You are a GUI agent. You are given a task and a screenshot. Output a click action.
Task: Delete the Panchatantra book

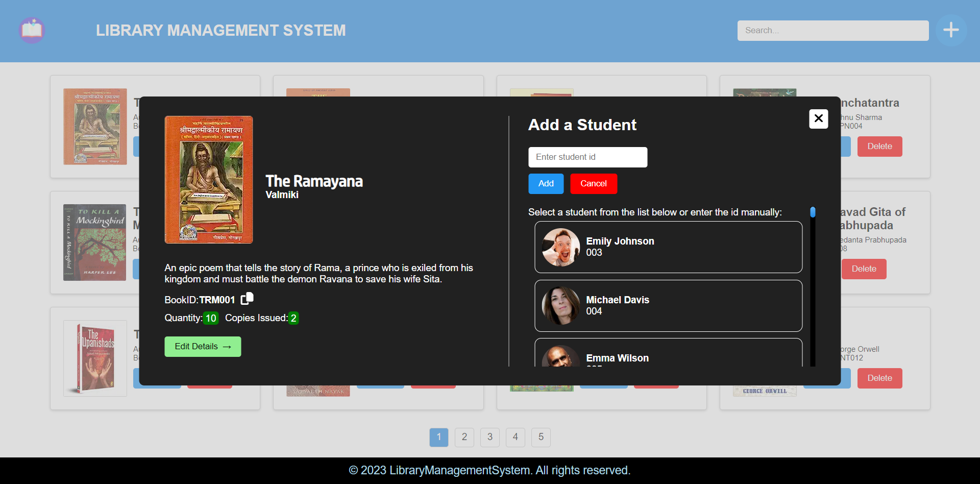pos(879,147)
